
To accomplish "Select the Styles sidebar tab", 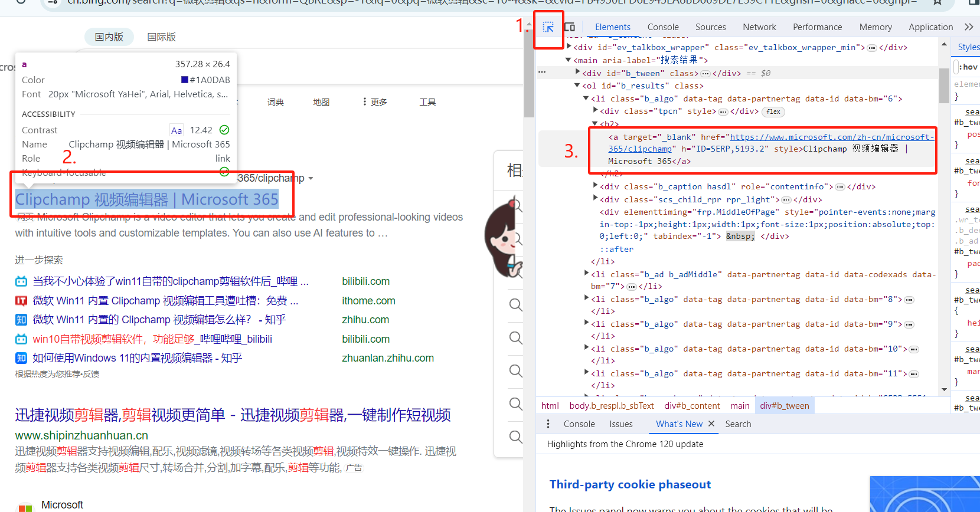I will 968,47.
